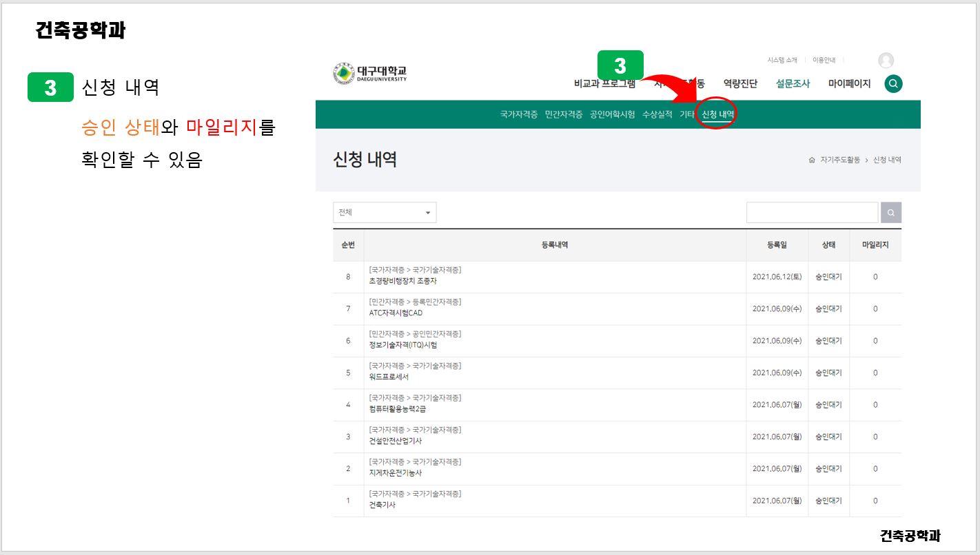Click the 이용안내 link

pos(823,61)
